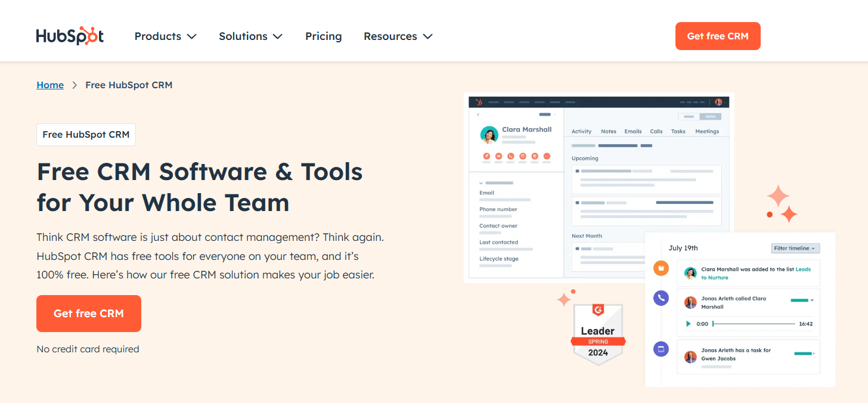This screenshot has height=403, width=868.
Task: Click the calendar icon beside the more icon
Action: (535, 156)
